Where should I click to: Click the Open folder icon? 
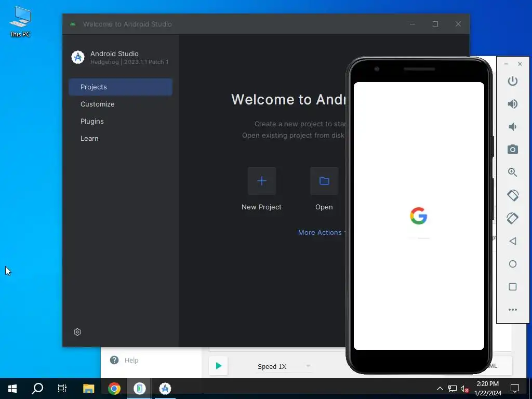(x=324, y=181)
